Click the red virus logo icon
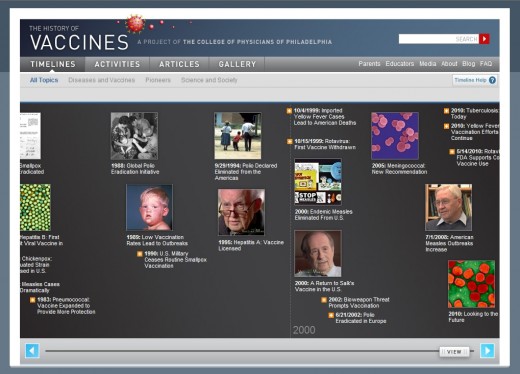The image size is (520, 374). click(x=135, y=24)
